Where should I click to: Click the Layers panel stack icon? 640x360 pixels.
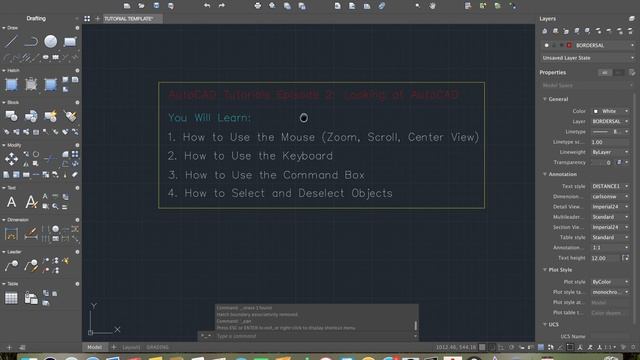632,19
